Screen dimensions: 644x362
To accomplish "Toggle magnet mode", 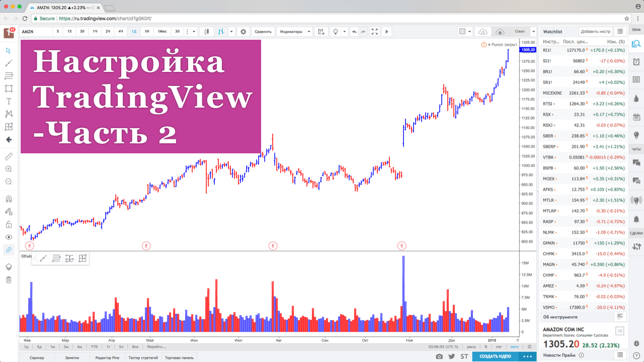I will tap(9, 199).
